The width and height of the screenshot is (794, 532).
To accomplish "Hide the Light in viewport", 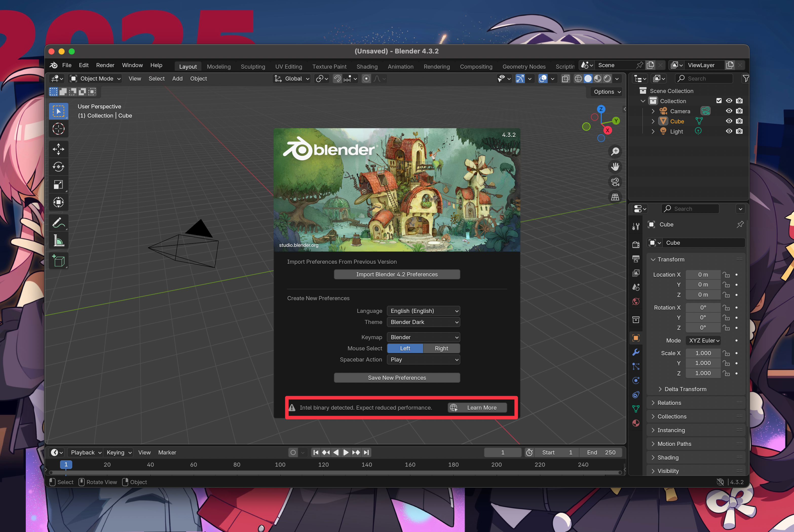I will [729, 131].
